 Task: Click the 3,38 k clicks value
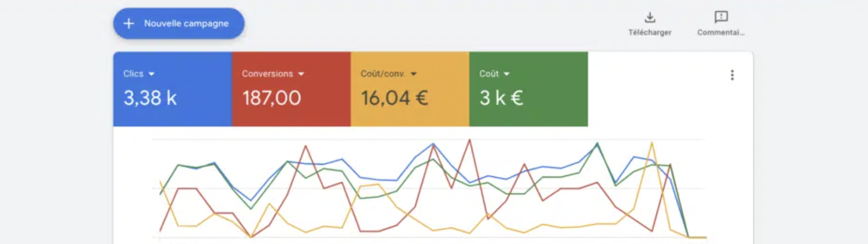(x=150, y=98)
